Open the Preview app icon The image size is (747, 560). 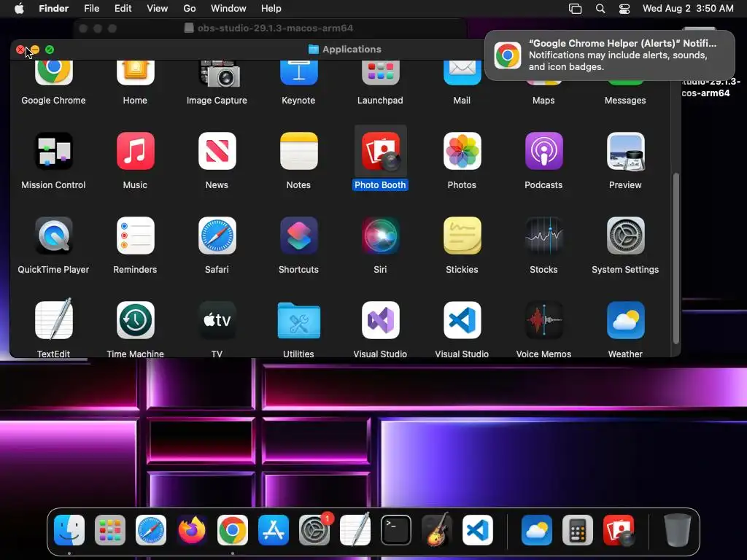click(625, 151)
